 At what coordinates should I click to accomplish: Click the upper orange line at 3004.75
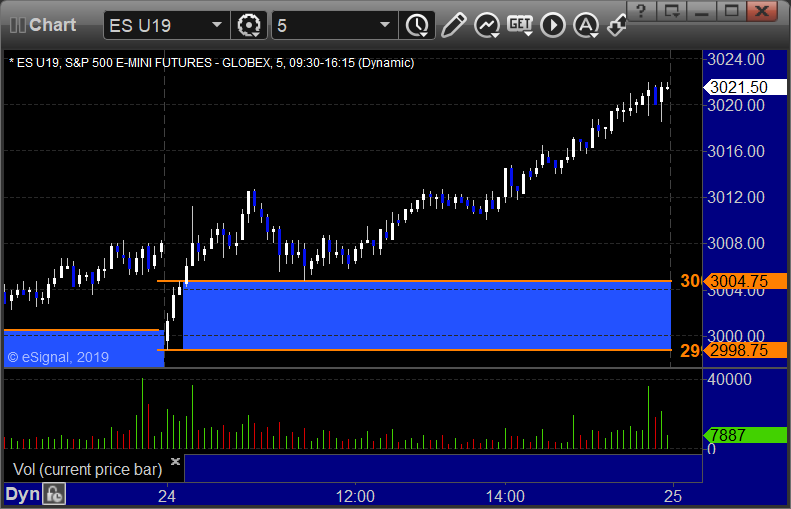(x=414, y=280)
